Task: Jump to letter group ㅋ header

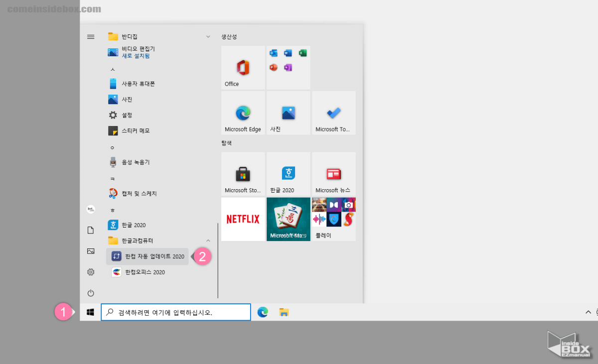Action: pyautogui.click(x=113, y=178)
